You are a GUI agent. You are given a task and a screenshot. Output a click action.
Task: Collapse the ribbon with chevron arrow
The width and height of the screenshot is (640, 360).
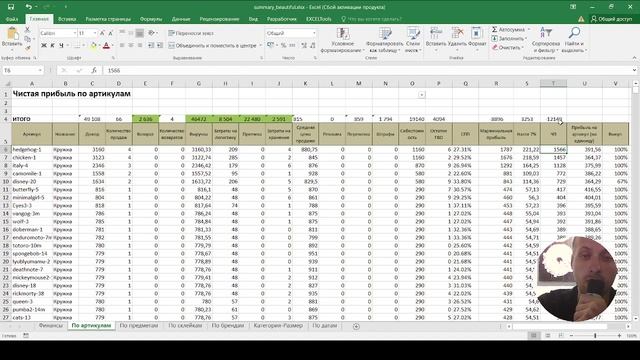click(x=634, y=58)
